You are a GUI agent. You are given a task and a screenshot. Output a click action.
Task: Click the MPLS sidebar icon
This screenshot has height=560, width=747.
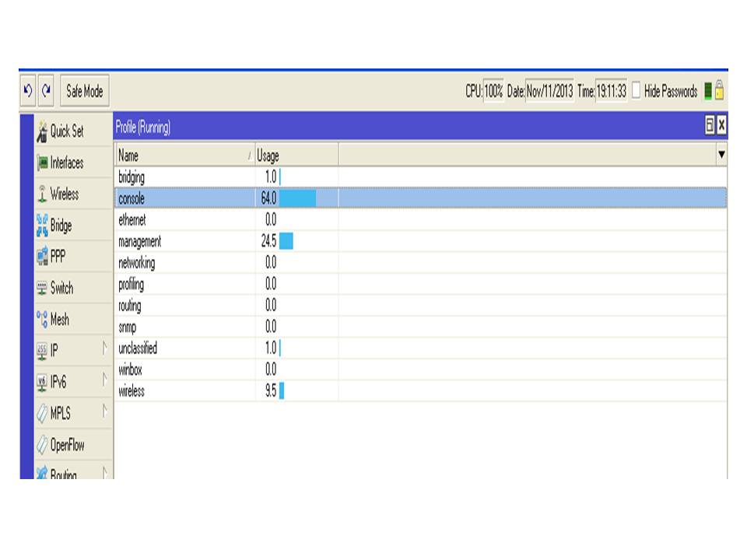click(42, 413)
